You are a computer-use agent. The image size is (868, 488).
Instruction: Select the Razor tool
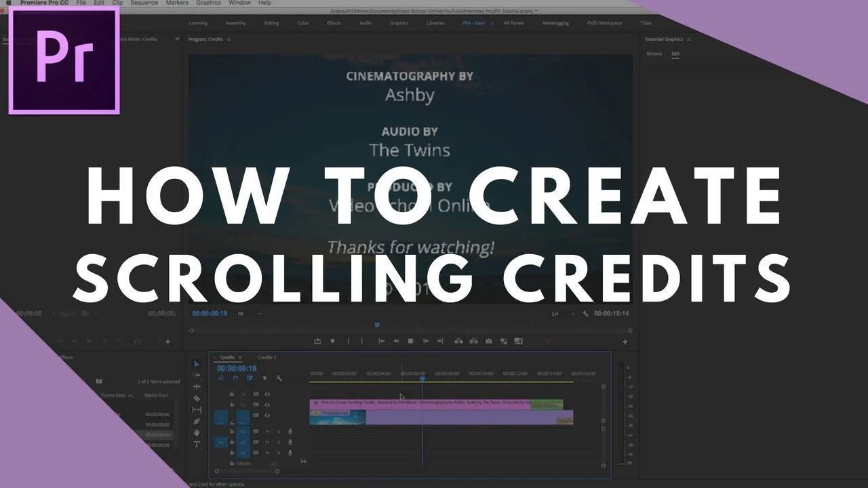coord(197,398)
